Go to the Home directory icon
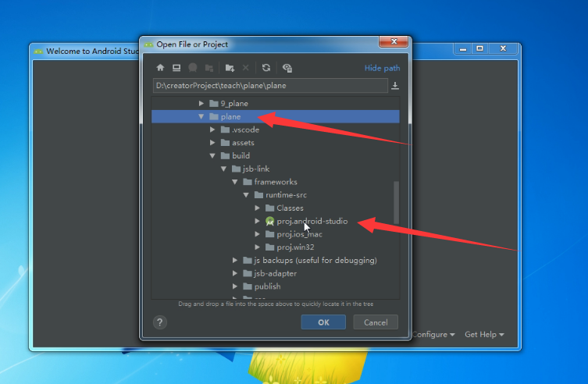Image resolution: width=588 pixels, height=384 pixels. tap(160, 68)
